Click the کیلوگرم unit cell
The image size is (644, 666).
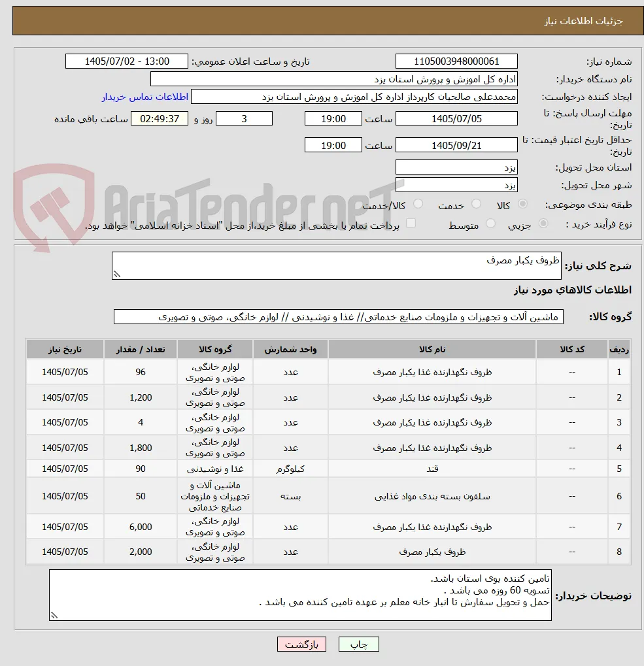(x=290, y=469)
